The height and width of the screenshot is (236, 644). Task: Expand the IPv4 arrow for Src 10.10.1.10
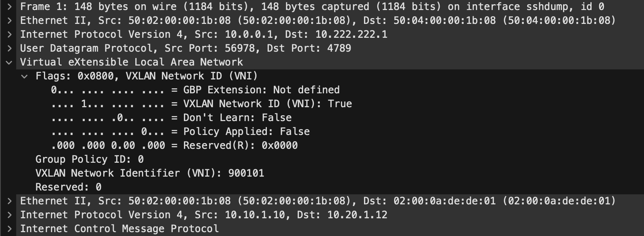tap(9, 215)
